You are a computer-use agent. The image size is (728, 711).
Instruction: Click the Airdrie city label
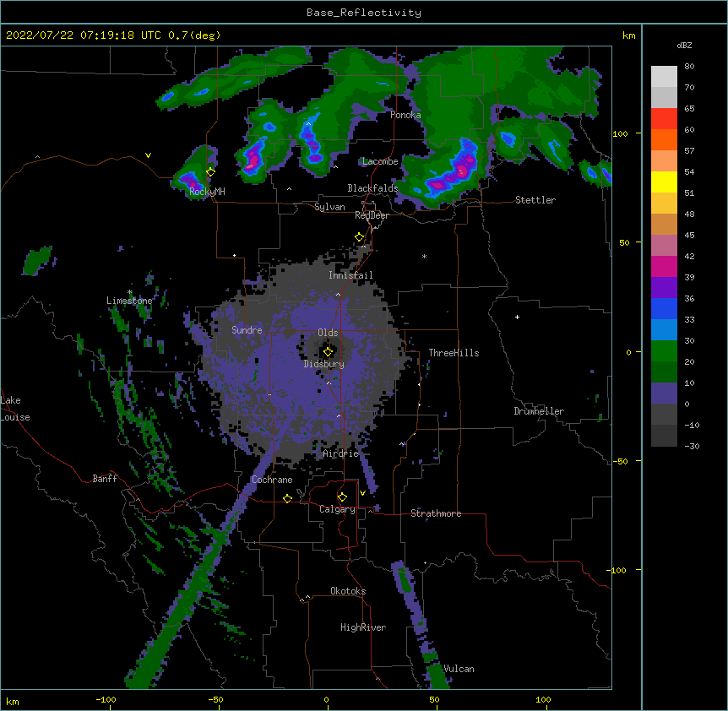pos(340,453)
